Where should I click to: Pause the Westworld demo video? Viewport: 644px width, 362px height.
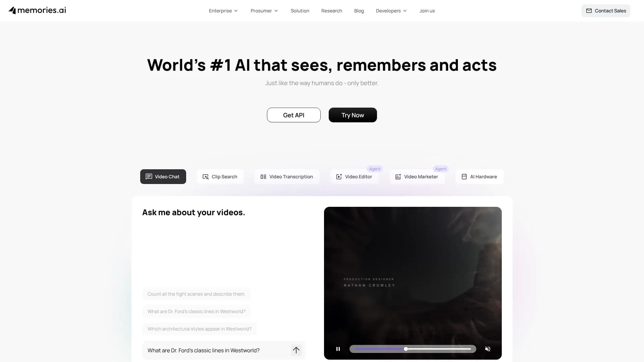pos(338,349)
